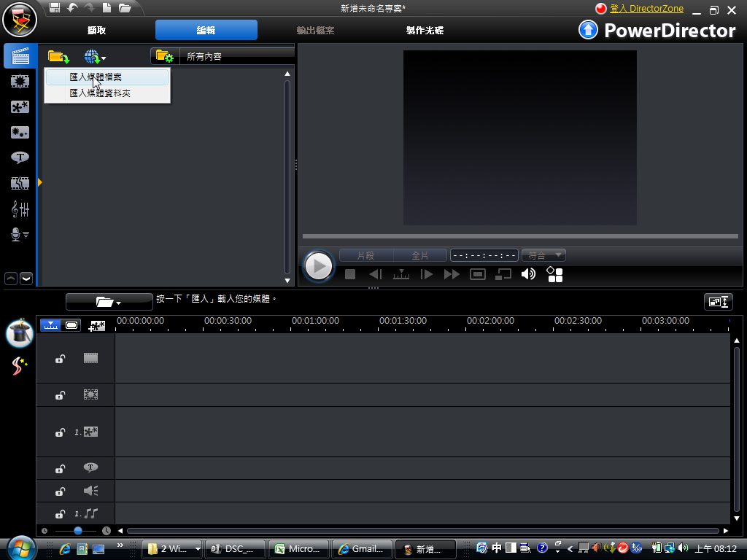Viewport: 747px width, 560px height.
Task: Open the Transition Room icon
Action: coord(20,183)
